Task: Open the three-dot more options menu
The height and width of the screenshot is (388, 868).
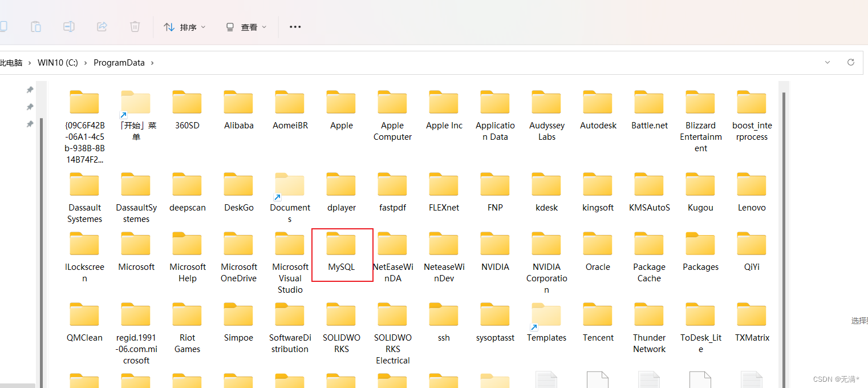Action: [x=295, y=27]
